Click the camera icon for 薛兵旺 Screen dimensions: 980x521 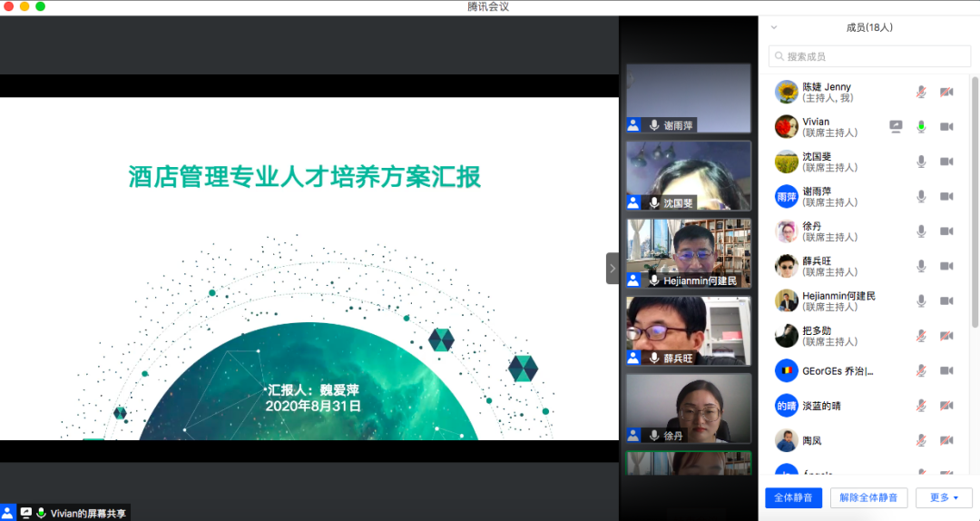(x=946, y=266)
